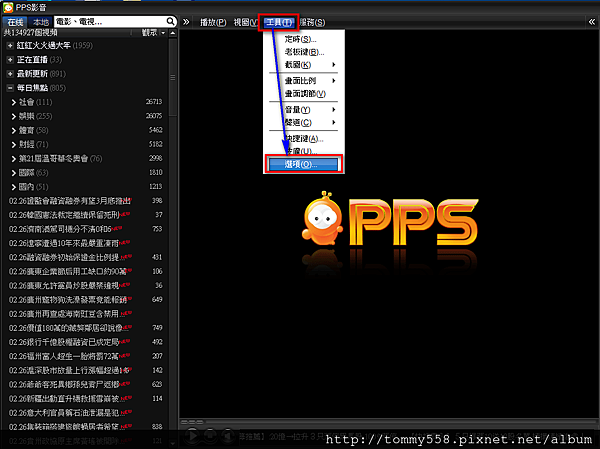Screen dimensions: 600x449
Task: Click the search magnifier icon
Action: [171, 21]
